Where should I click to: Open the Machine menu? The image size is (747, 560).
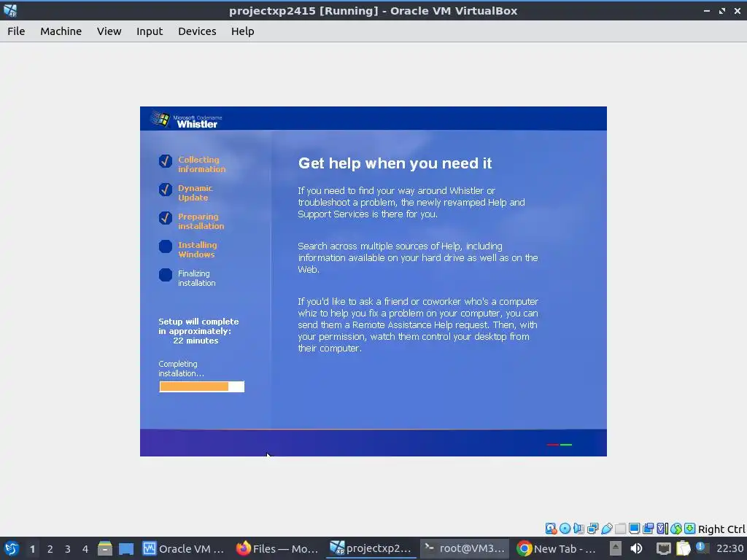(61, 31)
